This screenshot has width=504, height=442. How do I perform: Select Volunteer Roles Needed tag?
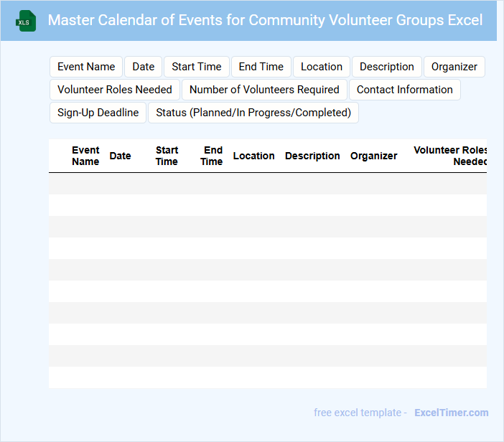[x=115, y=90]
